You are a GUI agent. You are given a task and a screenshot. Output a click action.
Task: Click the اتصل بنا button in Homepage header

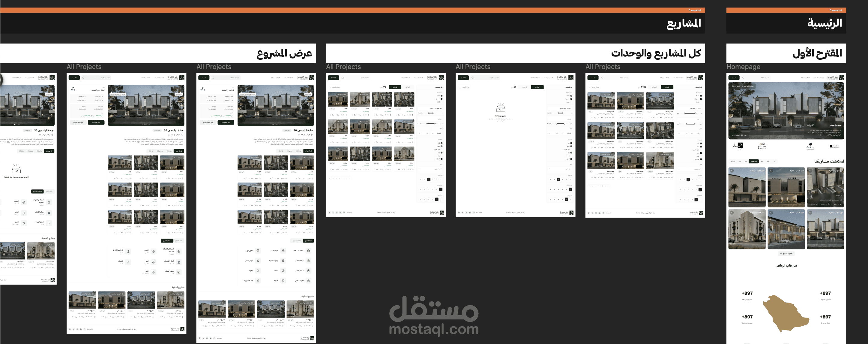pos(734,77)
